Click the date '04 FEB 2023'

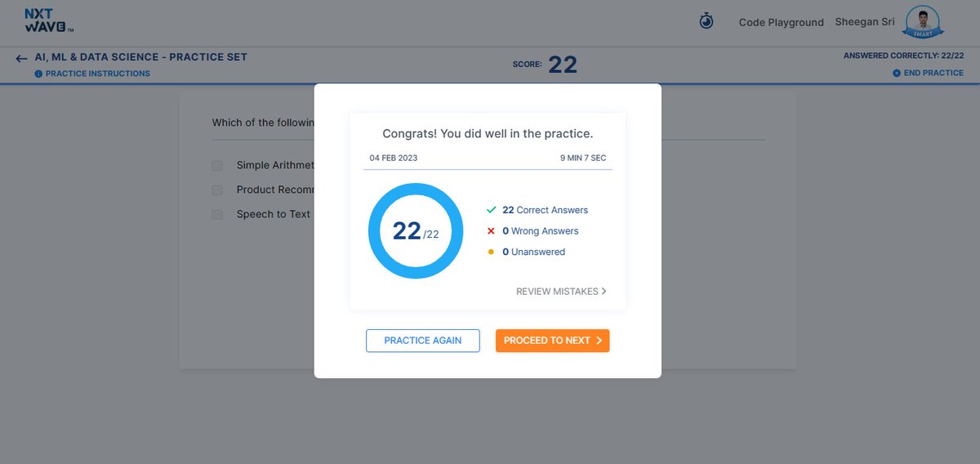[394, 158]
